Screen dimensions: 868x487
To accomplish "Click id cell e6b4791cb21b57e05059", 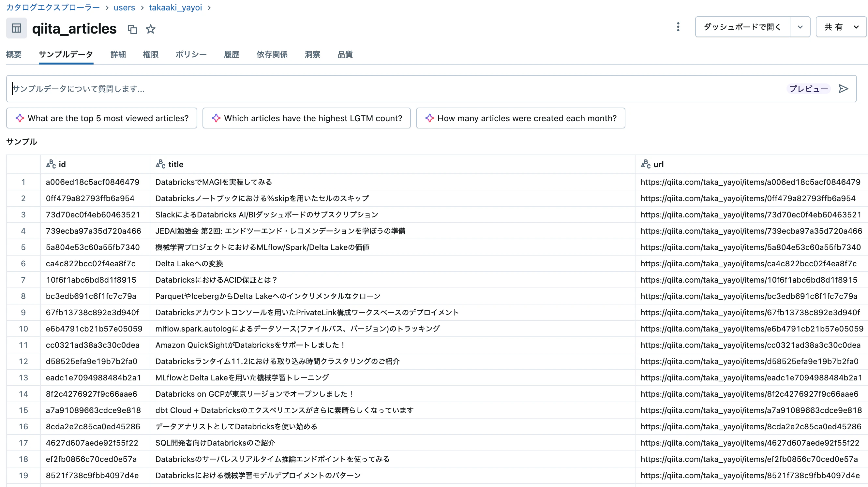I will tap(94, 329).
